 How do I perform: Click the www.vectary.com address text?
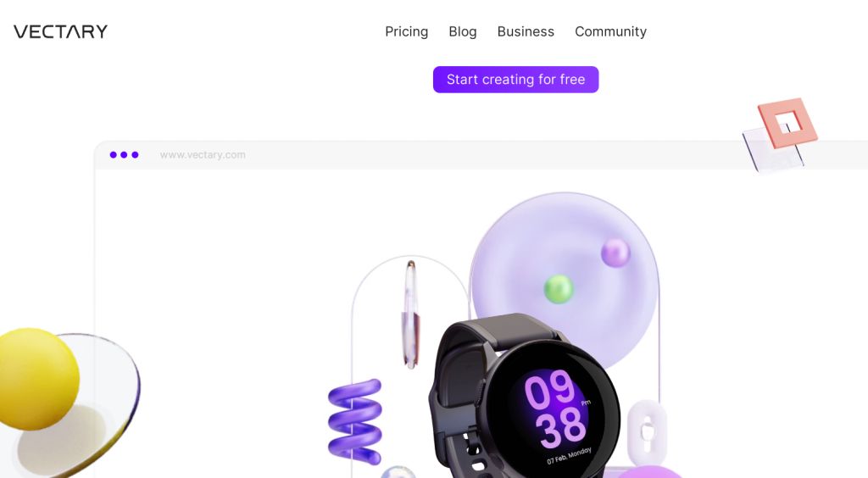(x=203, y=155)
